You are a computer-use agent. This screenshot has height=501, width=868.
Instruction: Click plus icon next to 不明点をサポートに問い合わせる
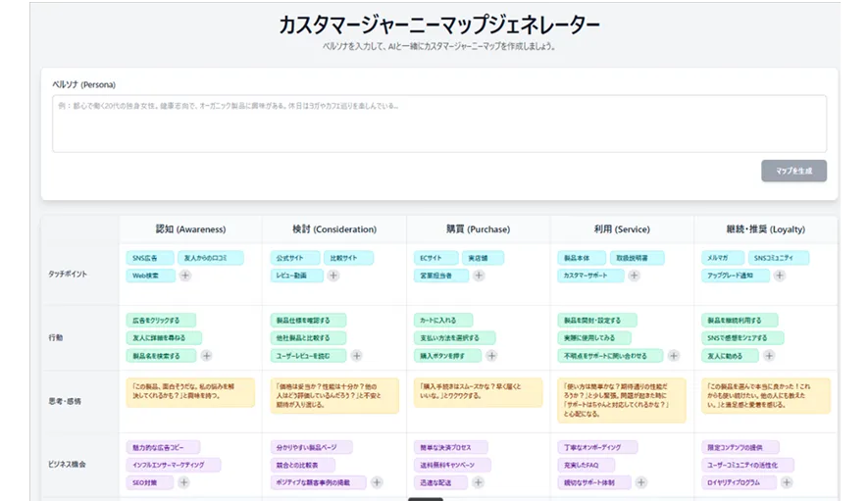661,356
